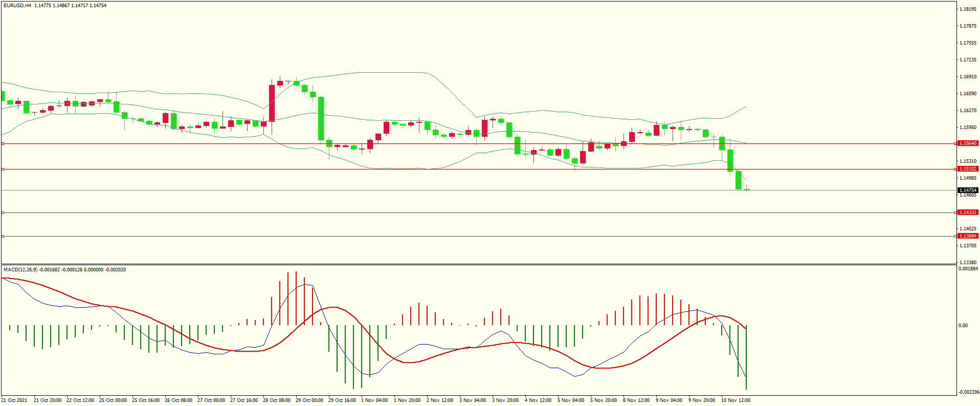Click the left handle of the 1.14331 line
The width and height of the screenshot is (980, 406).
[3, 212]
